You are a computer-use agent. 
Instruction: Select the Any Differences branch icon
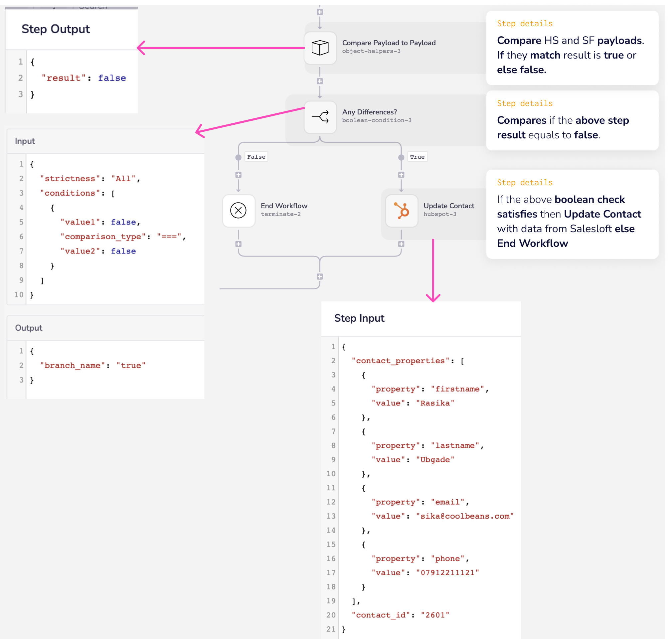320,117
